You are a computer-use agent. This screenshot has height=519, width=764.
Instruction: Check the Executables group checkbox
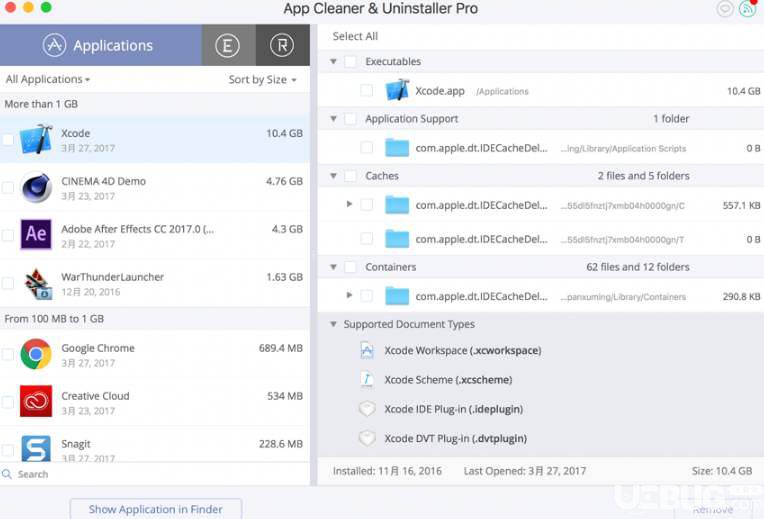click(350, 61)
